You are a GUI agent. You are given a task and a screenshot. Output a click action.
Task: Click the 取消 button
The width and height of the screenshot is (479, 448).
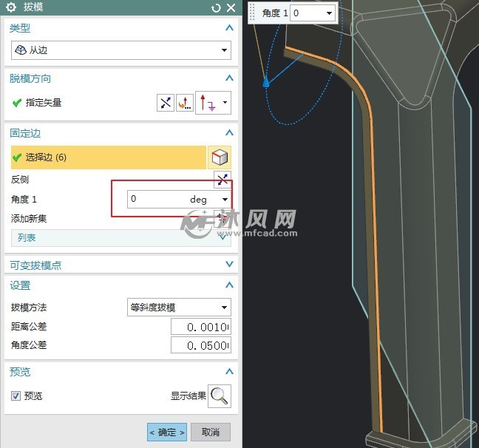(x=211, y=432)
